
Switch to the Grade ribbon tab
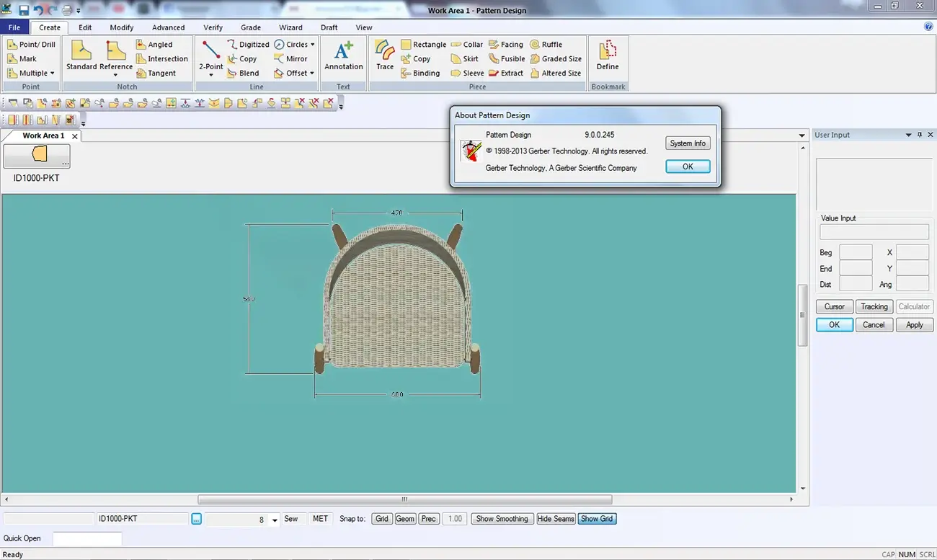click(x=251, y=27)
